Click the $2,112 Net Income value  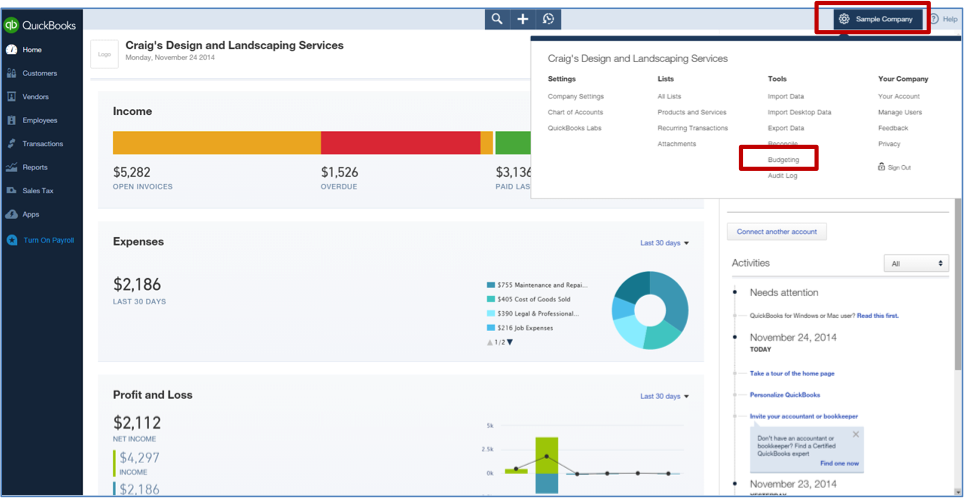click(x=137, y=423)
